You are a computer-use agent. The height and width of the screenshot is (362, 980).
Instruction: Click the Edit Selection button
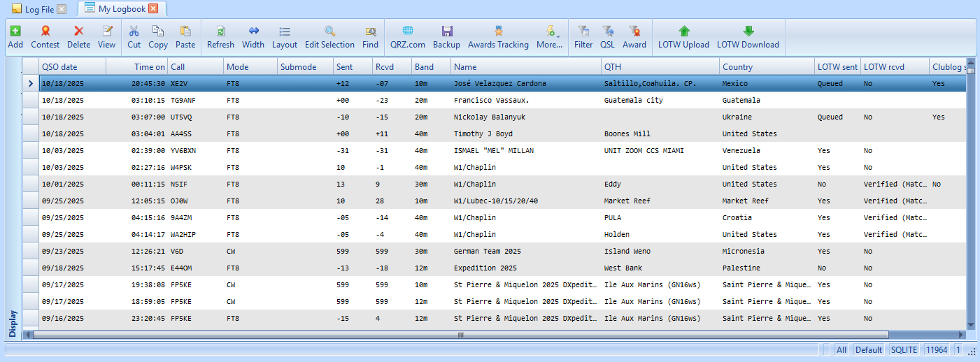pos(329,37)
